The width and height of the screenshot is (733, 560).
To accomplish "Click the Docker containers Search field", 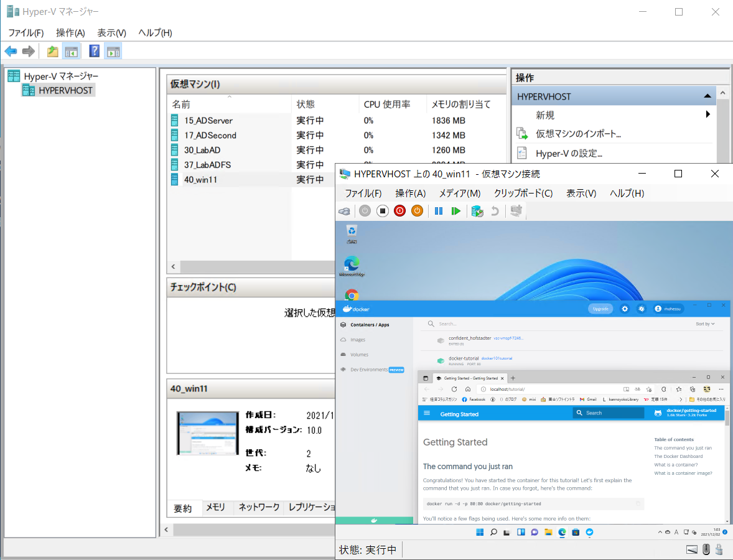I will click(x=556, y=324).
